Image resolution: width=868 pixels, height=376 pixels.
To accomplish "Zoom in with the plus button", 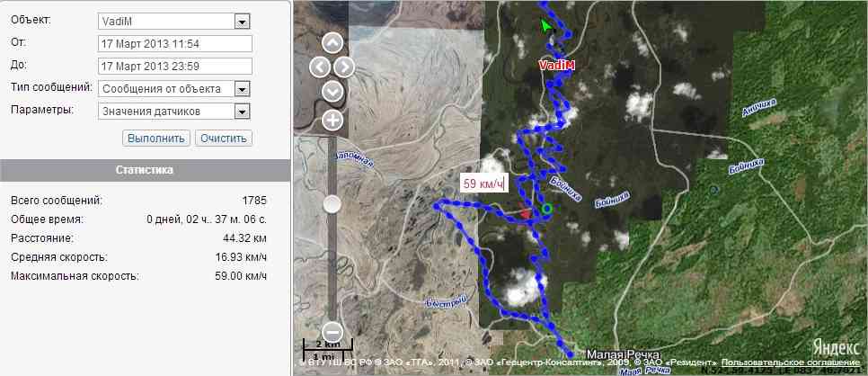I will [332, 120].
